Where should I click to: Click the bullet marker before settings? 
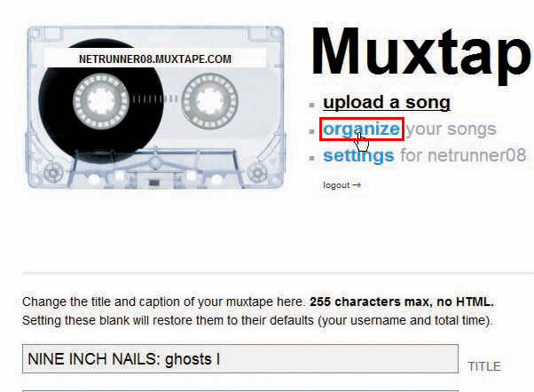click(311, 158)
